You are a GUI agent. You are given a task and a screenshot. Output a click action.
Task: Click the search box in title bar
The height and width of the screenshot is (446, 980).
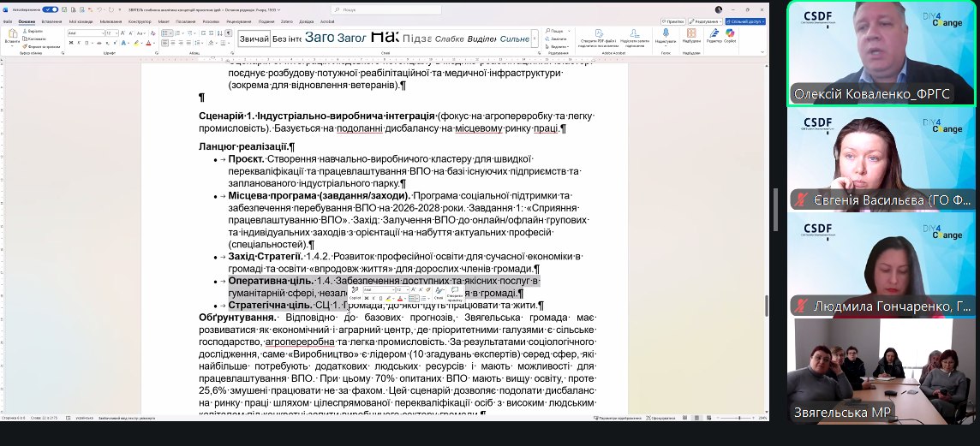coord(386,10)
